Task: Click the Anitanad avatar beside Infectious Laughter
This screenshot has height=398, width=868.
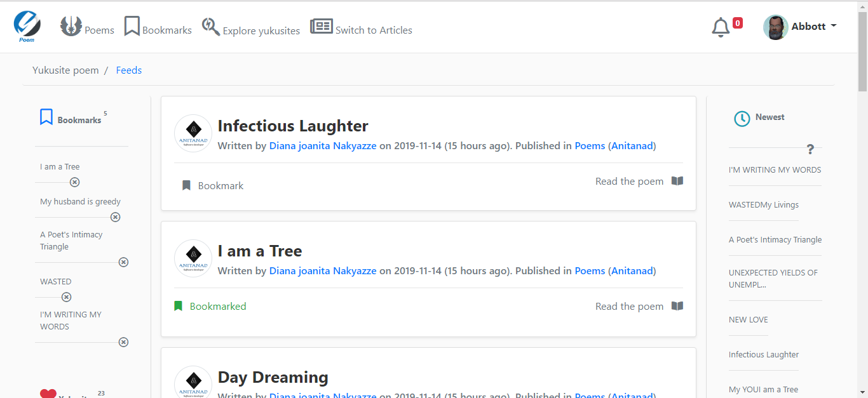Action: click(x=193, y=133)
